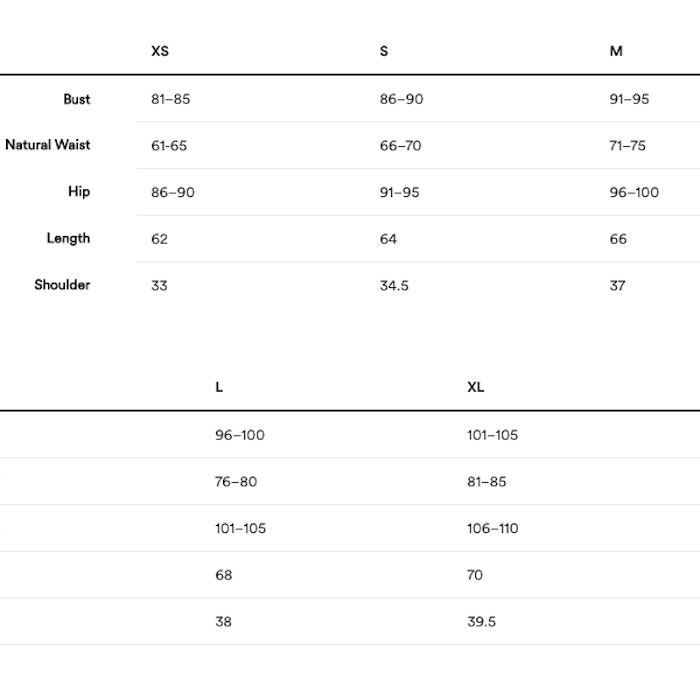
Task: Click the Length row label
Action: (68, 238)
